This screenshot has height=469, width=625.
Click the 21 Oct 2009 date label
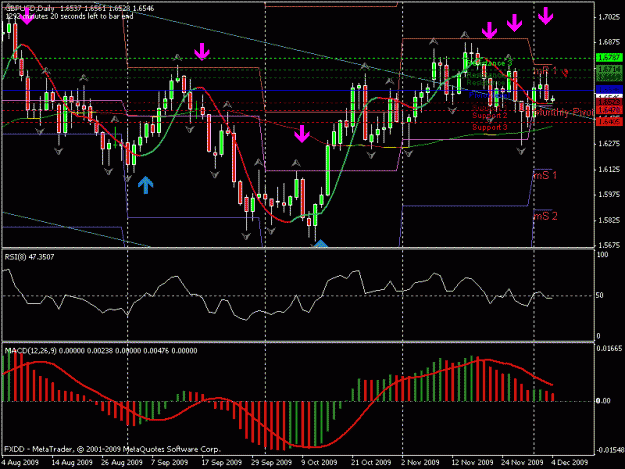tap(371, 462)
